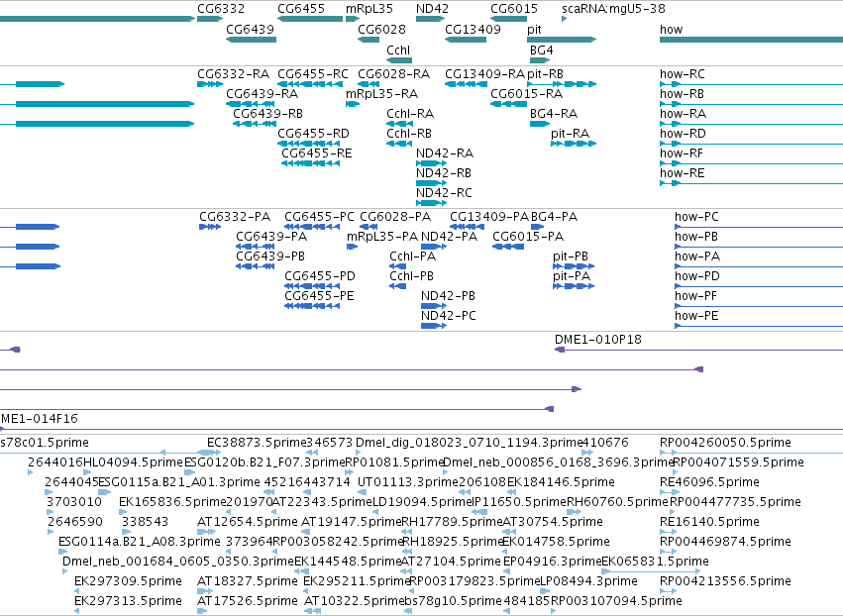Click EST RP004260050.5prime label
The height and width of the screenshot is (616, 843).
[x=725, y=443]
